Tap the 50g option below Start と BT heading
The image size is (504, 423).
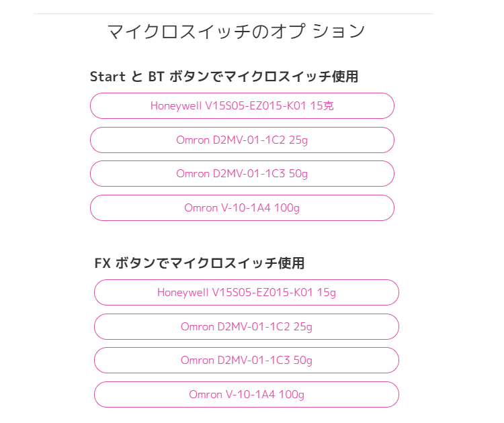tap(242, 174)
